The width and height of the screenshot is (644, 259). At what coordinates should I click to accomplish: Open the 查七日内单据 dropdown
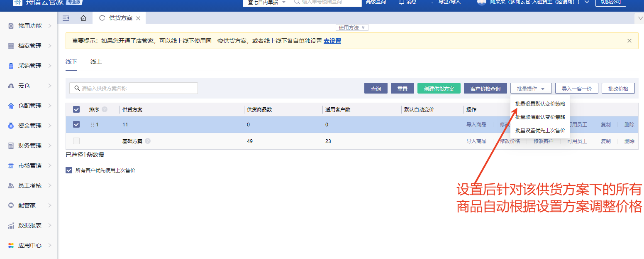point(267,2)
